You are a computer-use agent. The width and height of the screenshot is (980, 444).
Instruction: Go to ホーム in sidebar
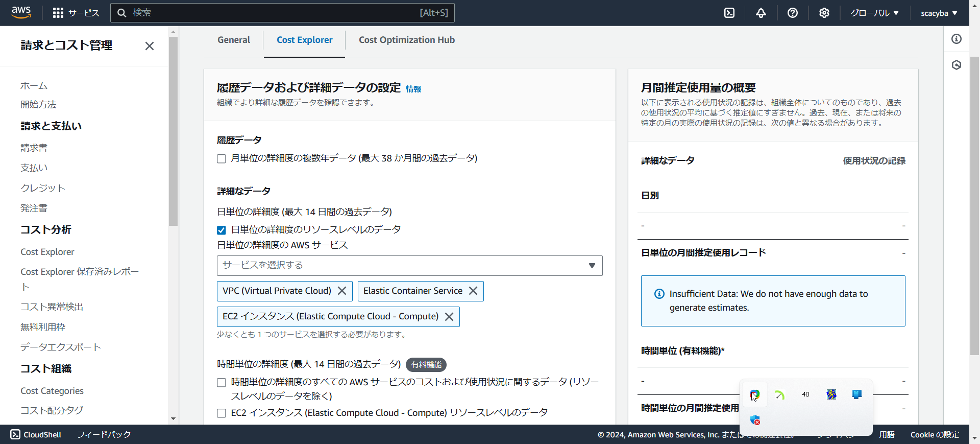[x=34, y=86]
